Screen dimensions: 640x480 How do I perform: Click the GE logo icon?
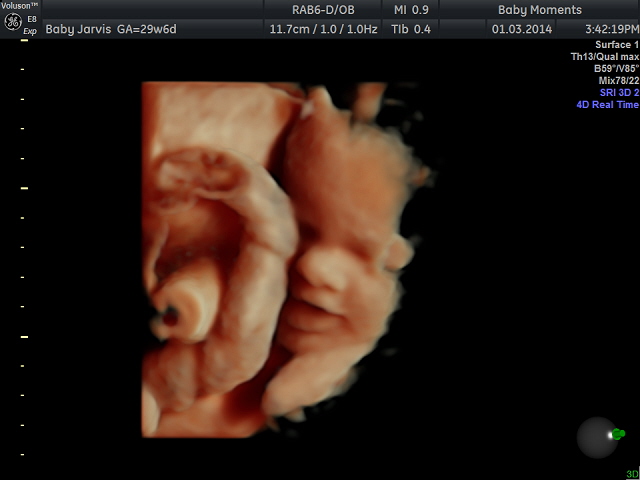pos(13,22)
